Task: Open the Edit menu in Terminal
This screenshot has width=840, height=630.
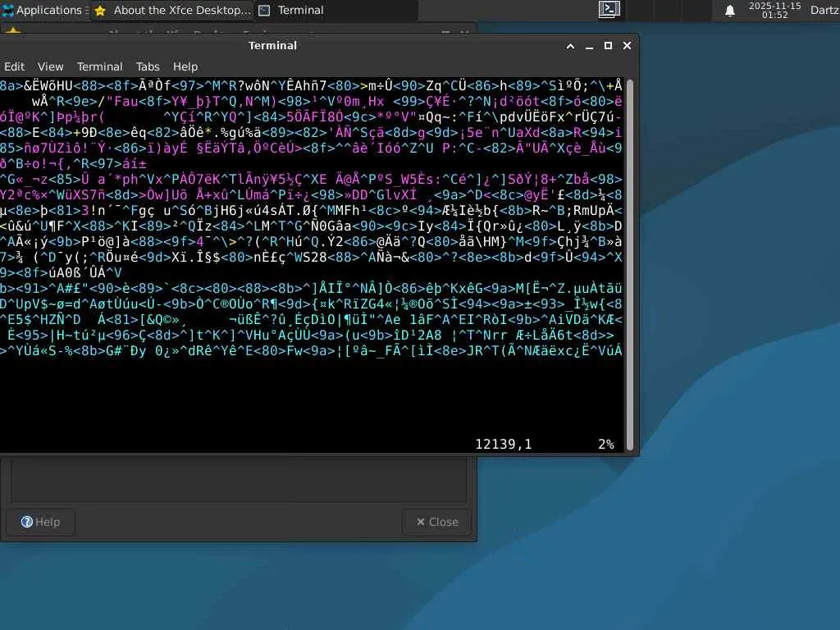Action: pos(15,66)
